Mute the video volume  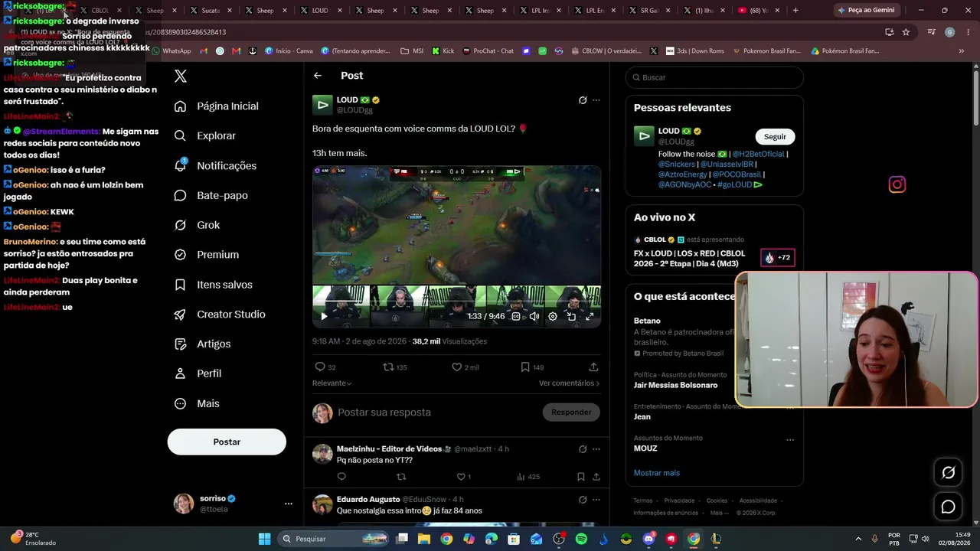534,316
